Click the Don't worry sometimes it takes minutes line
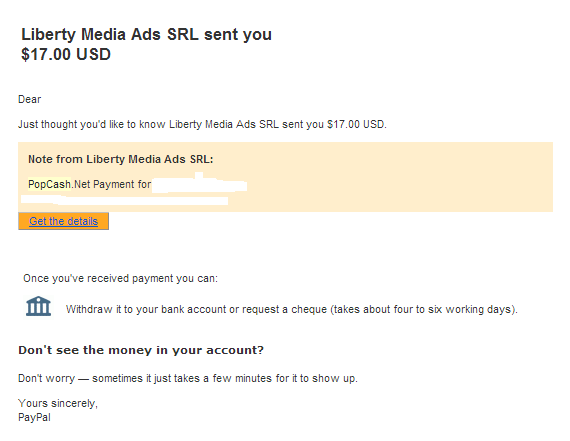 pyautogui.click(x=188, y=378)
